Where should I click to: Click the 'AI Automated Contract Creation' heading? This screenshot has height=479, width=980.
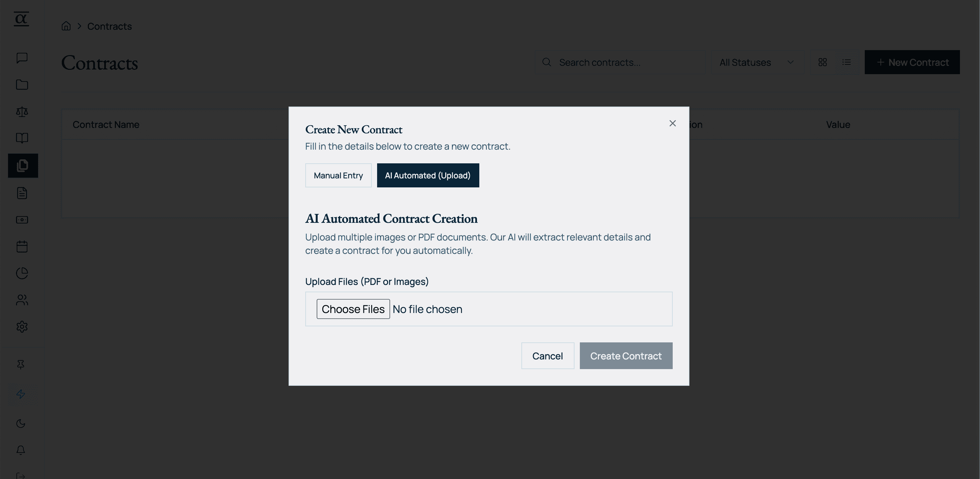click(391, 219)
